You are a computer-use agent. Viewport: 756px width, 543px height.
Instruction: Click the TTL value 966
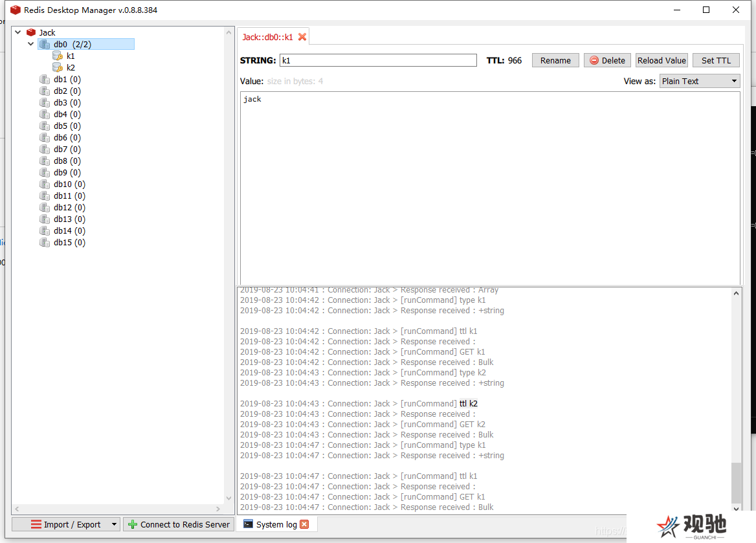(x=515, y=60)
